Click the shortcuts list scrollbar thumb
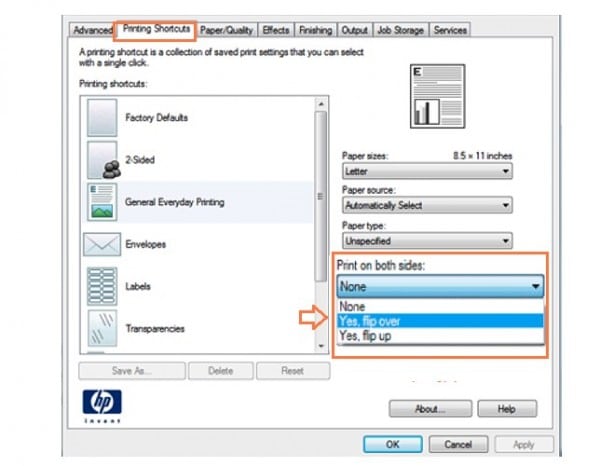The width and height of the screenshot is (600, 466). tap(321, 197)
